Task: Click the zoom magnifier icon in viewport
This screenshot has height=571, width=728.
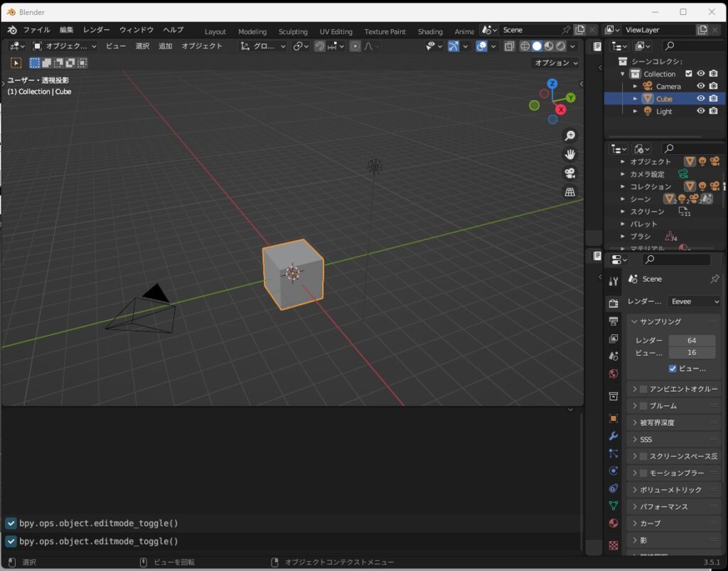Action: coord(569,136)
